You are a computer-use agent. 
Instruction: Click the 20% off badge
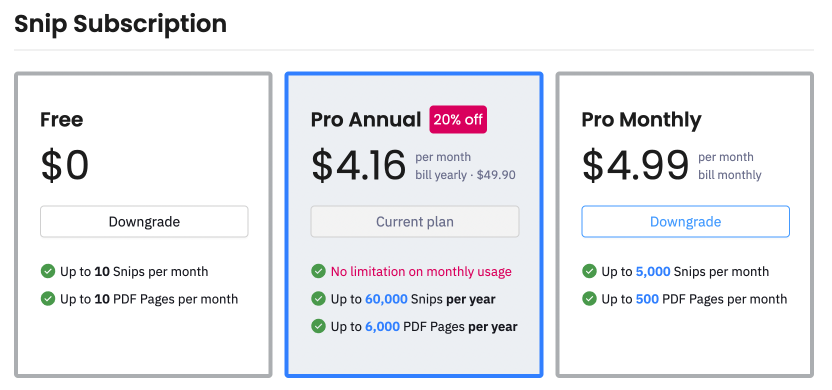(x=458, y=119)
